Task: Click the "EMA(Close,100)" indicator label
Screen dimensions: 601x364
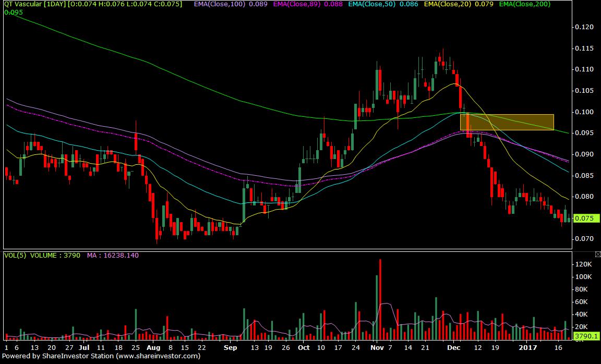Action: (x=219, y=4)
